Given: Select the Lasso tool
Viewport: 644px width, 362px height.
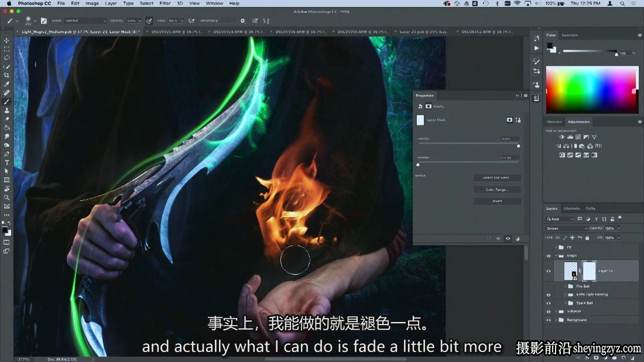Looking at the screenshot, I should 6,58.
